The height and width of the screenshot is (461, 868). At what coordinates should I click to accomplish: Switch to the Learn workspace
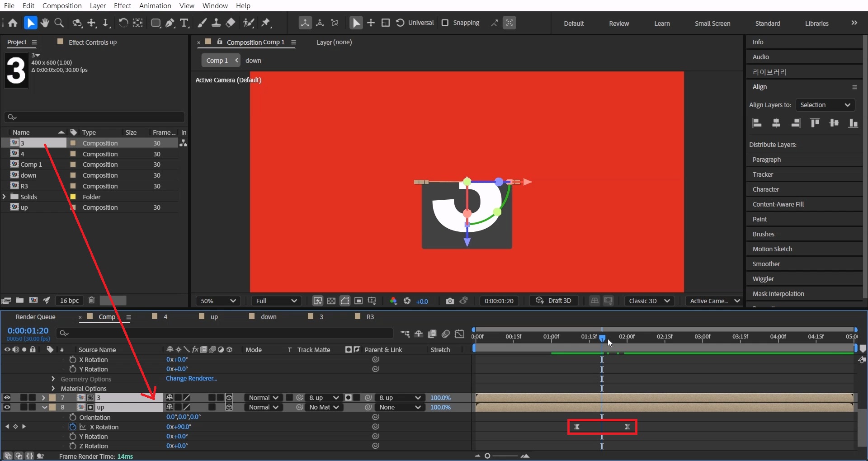pos(662,24)
